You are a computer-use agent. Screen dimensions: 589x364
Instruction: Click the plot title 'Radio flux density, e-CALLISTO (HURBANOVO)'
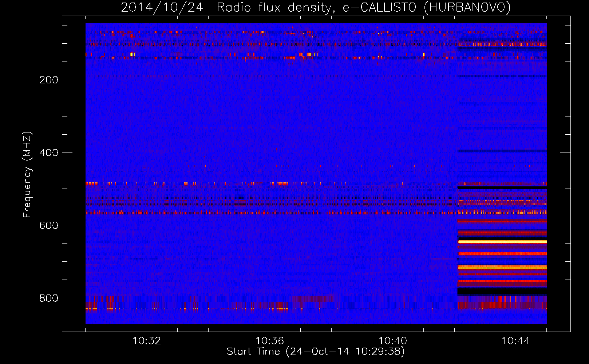(x=363, y=7)
